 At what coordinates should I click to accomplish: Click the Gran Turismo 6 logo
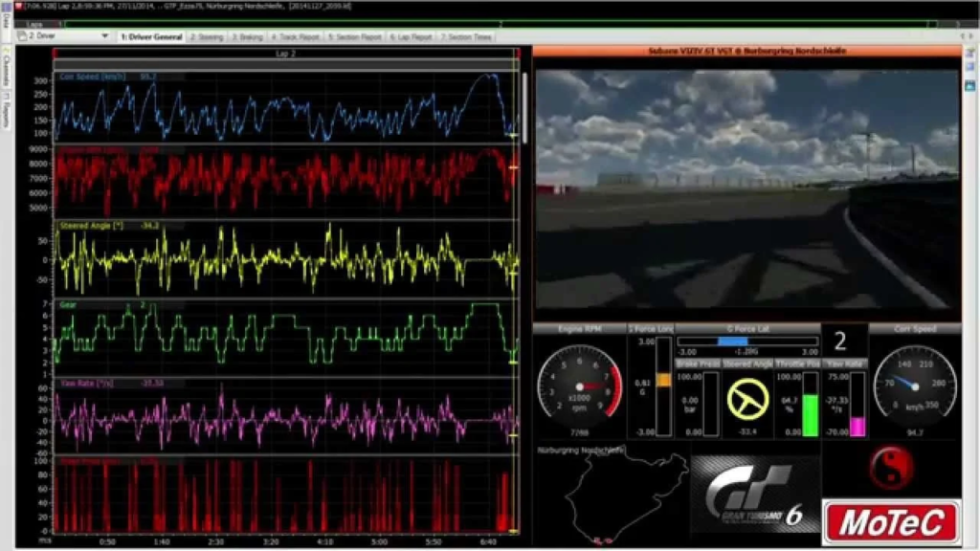tap(755, 494)
